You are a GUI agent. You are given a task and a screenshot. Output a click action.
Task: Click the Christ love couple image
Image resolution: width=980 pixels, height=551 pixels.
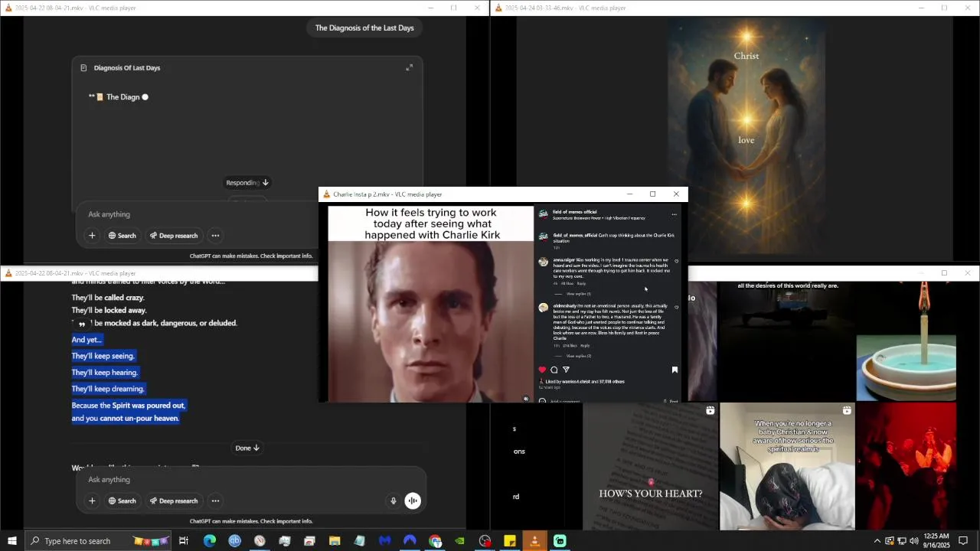pyautogui.click(x=746, y=138)
